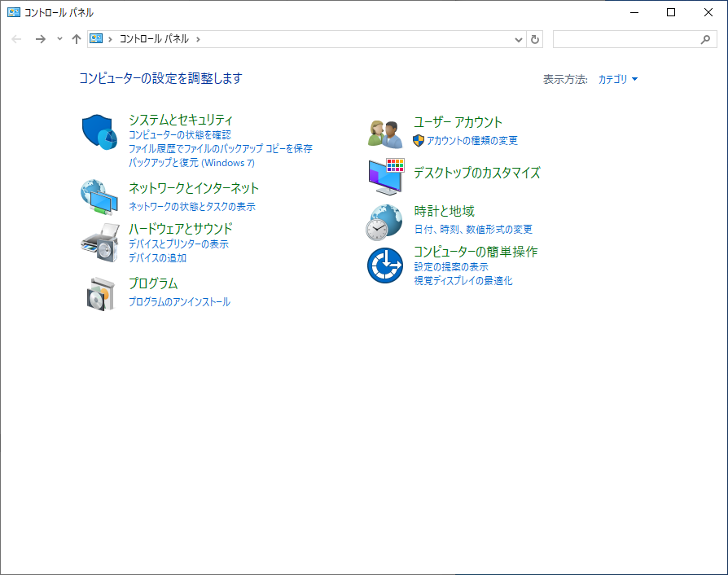
Task: Click プログラムのアンインストール link
Action: (x=180, y=301)
